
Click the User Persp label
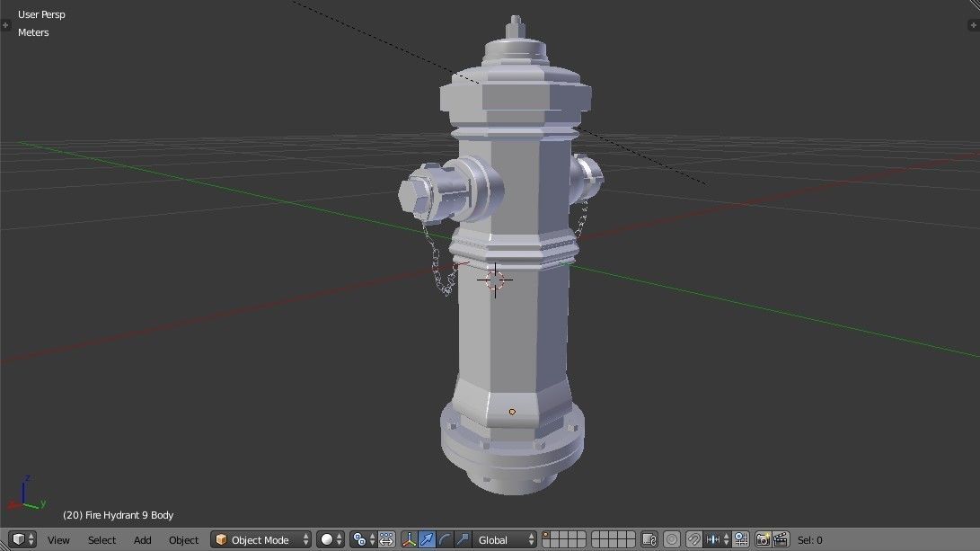[x=41, y=14]
